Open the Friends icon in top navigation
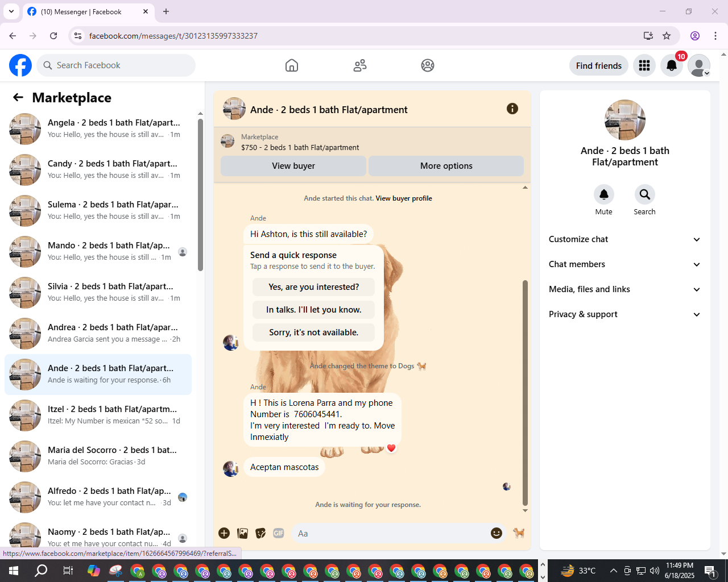The width and height of the screenshot is (728, 582). (x=360, y=65)
